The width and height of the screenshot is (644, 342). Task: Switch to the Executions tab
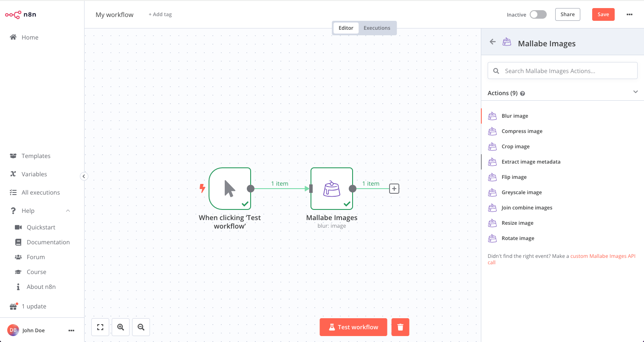pyautogui.click(x=377, y=28)
